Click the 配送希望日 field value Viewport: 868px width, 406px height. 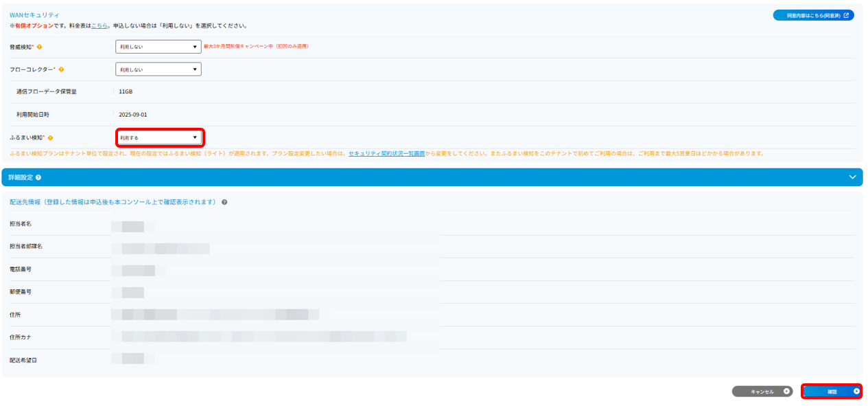coord(133,358)
